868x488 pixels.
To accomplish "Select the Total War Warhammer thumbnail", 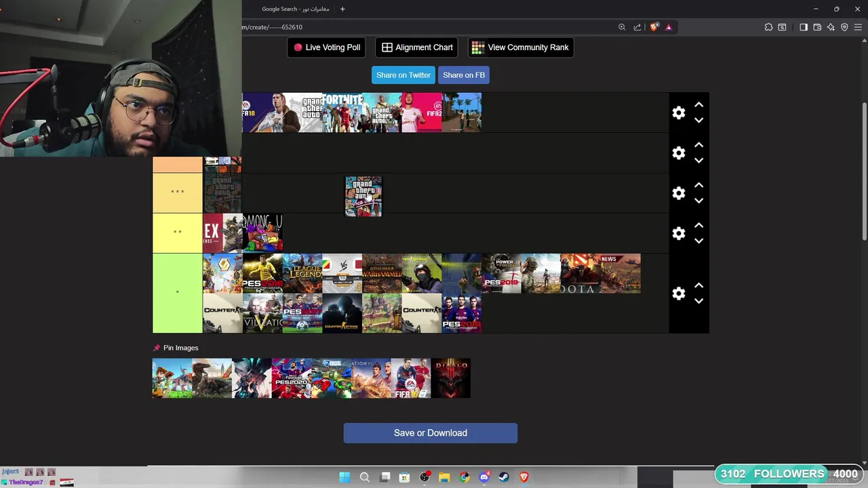I will [x=382, y=273].
